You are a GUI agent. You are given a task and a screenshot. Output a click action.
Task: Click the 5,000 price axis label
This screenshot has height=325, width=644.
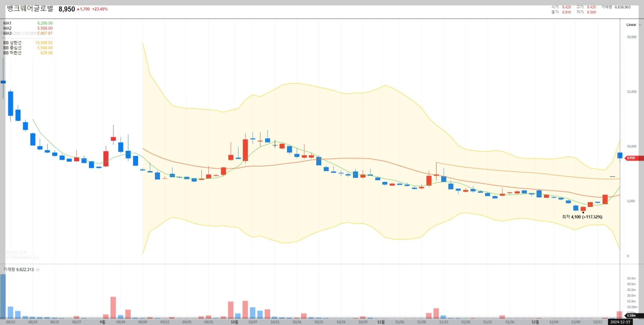(631, 201)
